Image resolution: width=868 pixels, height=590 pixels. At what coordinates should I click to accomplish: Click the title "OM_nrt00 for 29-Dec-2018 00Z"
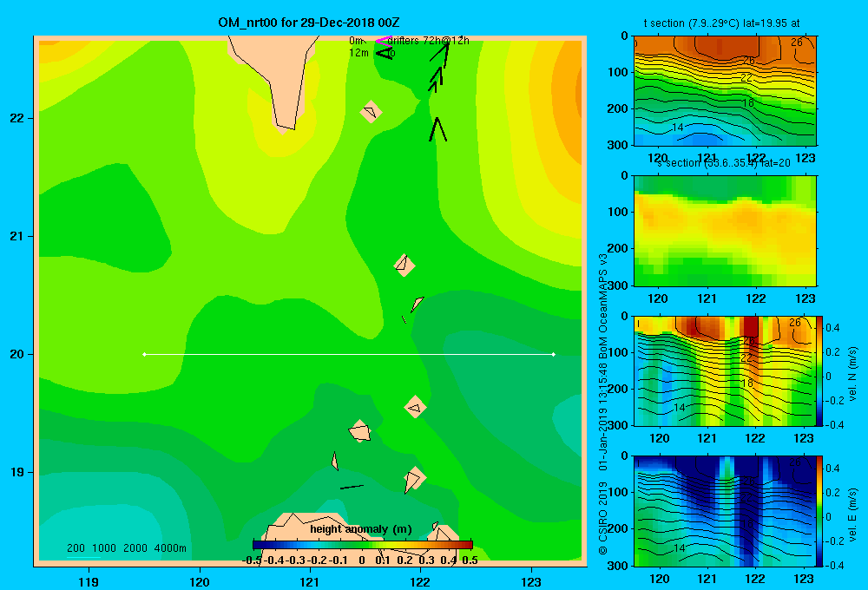(x=308, y=23)
